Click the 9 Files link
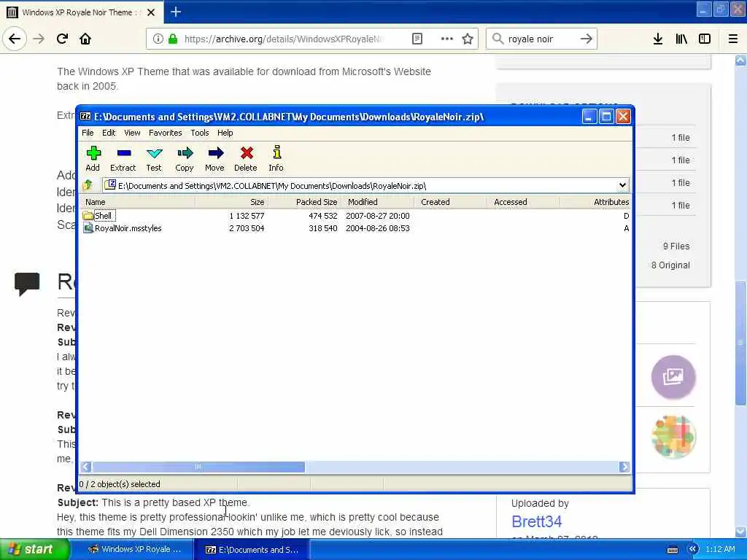 676,246
